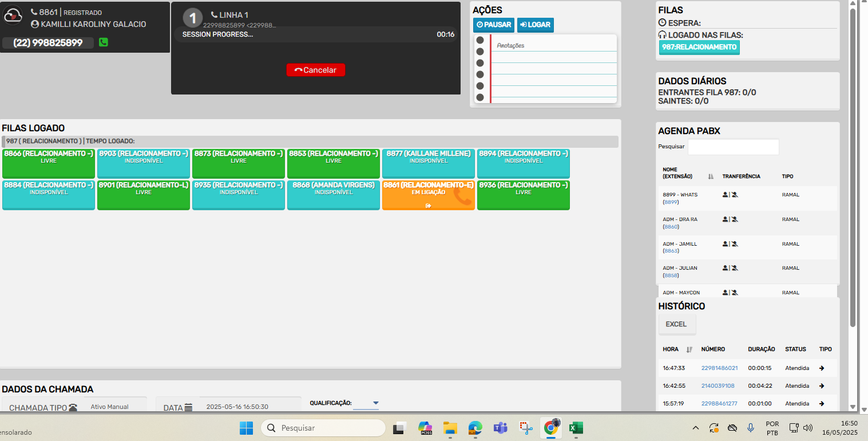
Task: Sort Histórico by Hora column icon
Action: (689, 349)
